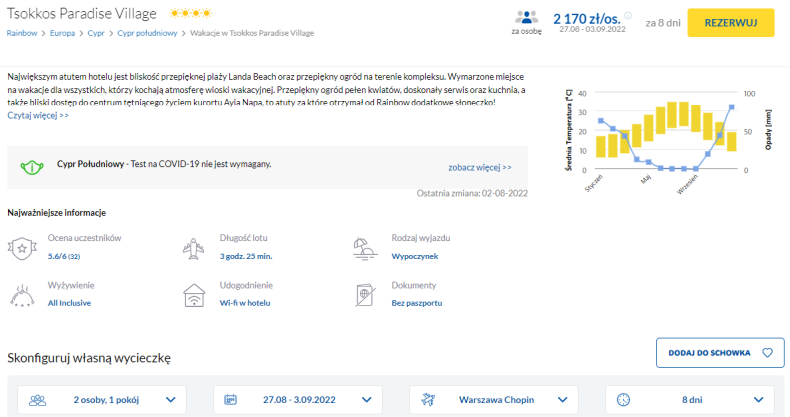Screen dimensions: 790x417
Task: Expand the '8 dni' duration dropdown
Action: point(690,400)
